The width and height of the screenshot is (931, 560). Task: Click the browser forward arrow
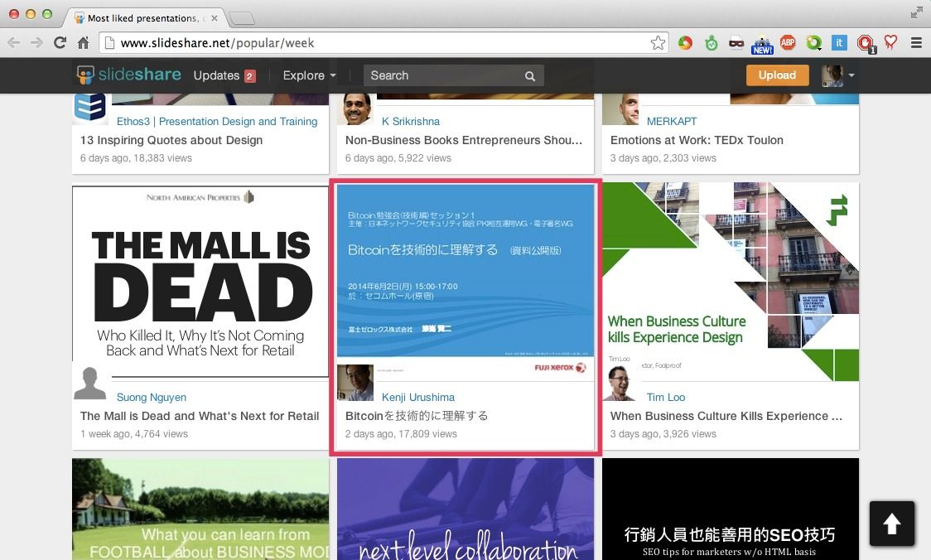point(36,43)
